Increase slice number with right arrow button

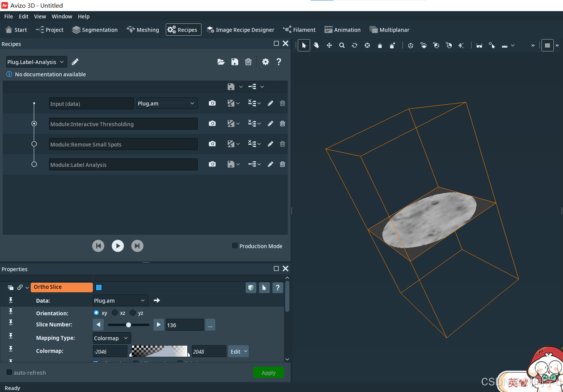tap(158, 324)
